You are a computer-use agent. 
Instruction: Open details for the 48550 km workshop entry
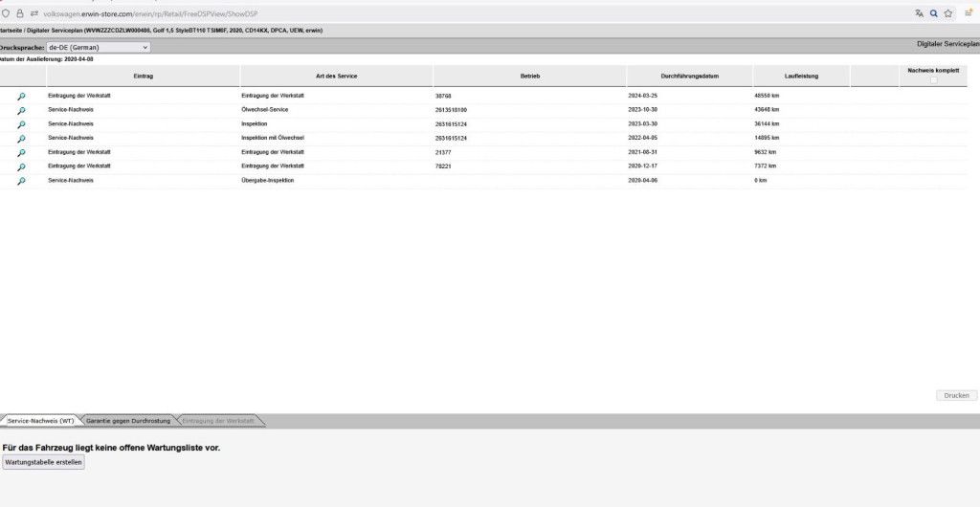[x=21, y=97]
